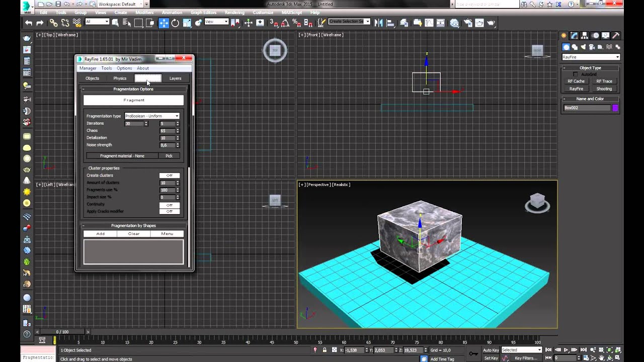Collapse the Object Type rollout
The width and height of the screenshot is (644, 362).
click(590, 68)
